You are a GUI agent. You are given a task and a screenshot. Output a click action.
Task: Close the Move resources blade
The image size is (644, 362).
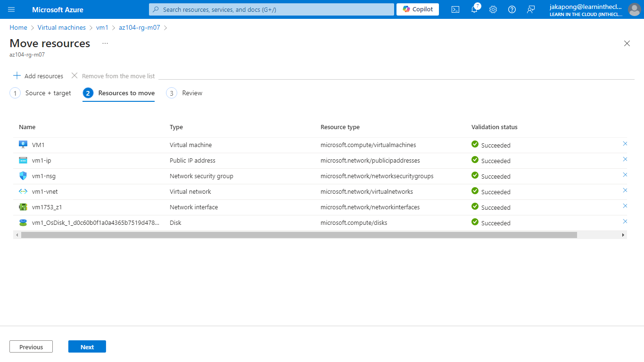tap(627, 43)
